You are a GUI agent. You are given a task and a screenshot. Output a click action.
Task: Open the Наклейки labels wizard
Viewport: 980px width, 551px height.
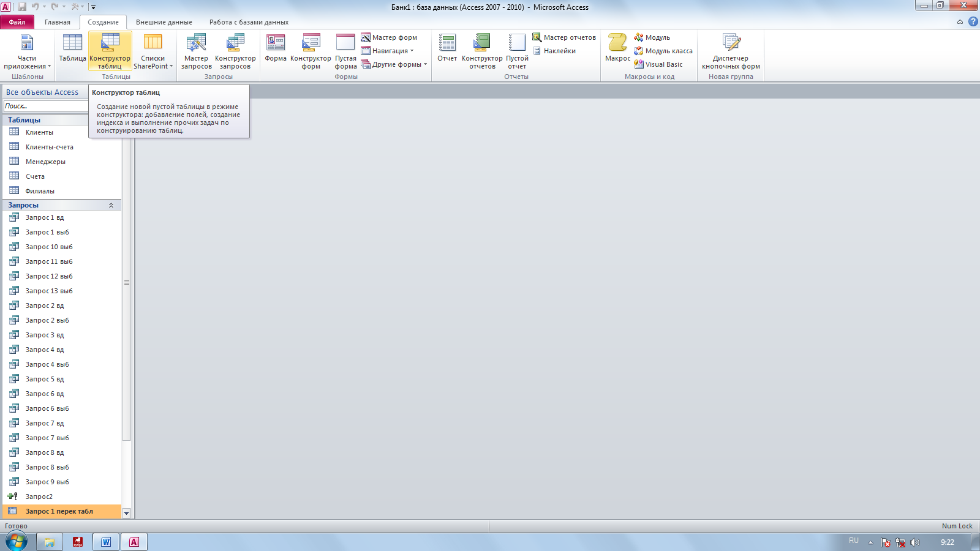click(x=554, y=51)
